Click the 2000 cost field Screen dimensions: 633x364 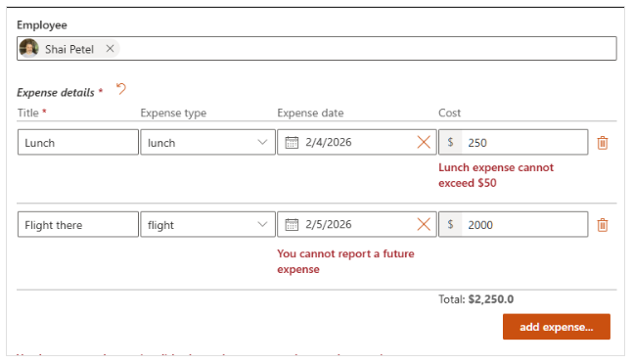[x=524, y=224]
